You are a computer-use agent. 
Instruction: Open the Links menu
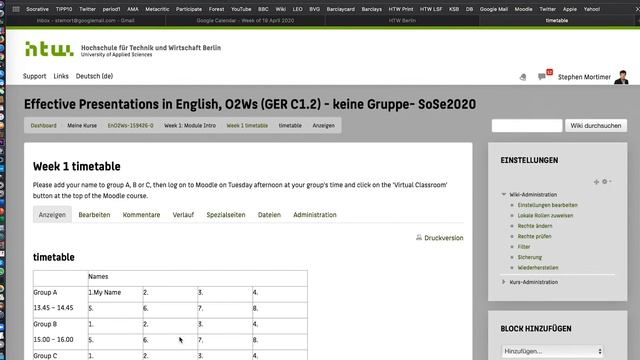61,76
